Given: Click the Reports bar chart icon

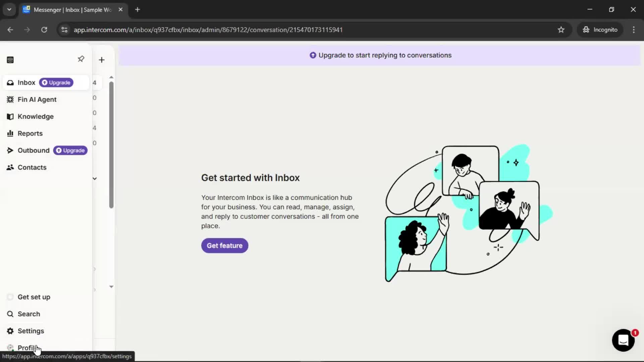Looking at the screenshot, I should (x=10, y=133).
